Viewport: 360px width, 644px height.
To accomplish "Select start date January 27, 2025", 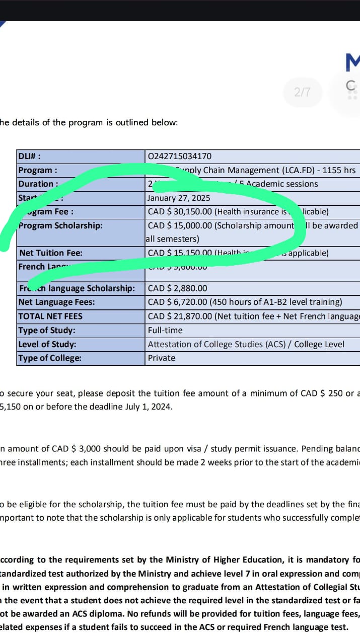I will pyautogui.click(x=179, y=198).
